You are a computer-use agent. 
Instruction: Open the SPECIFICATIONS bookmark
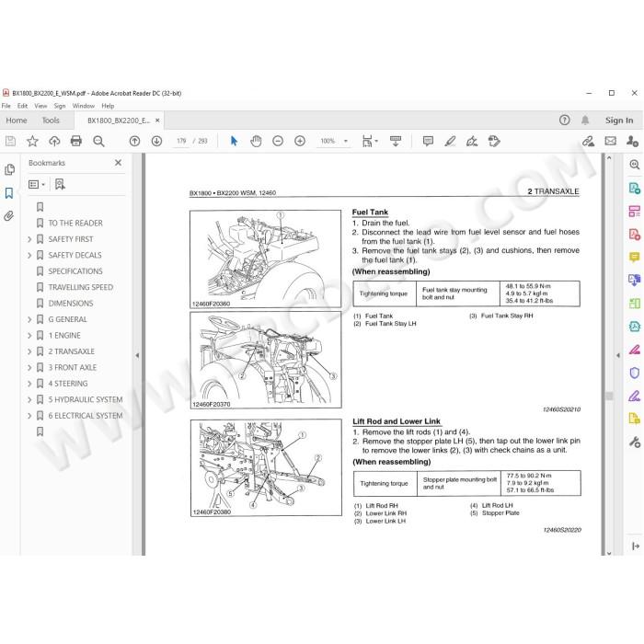75,271
